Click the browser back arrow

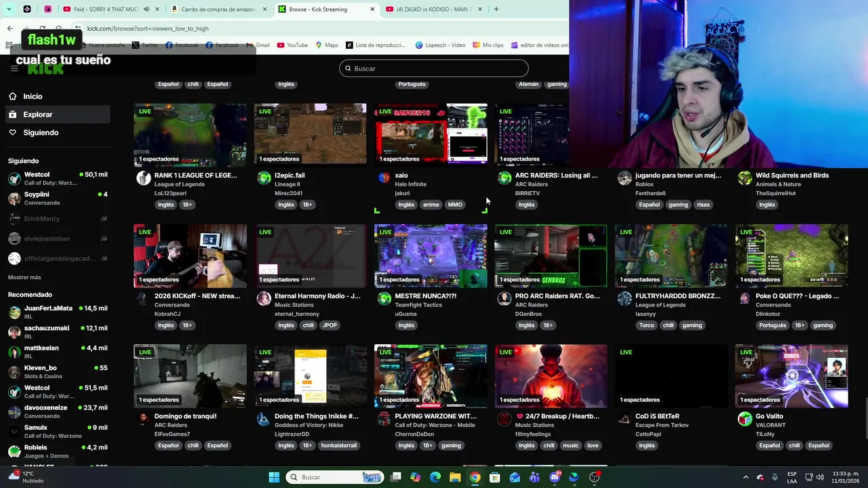9,28
